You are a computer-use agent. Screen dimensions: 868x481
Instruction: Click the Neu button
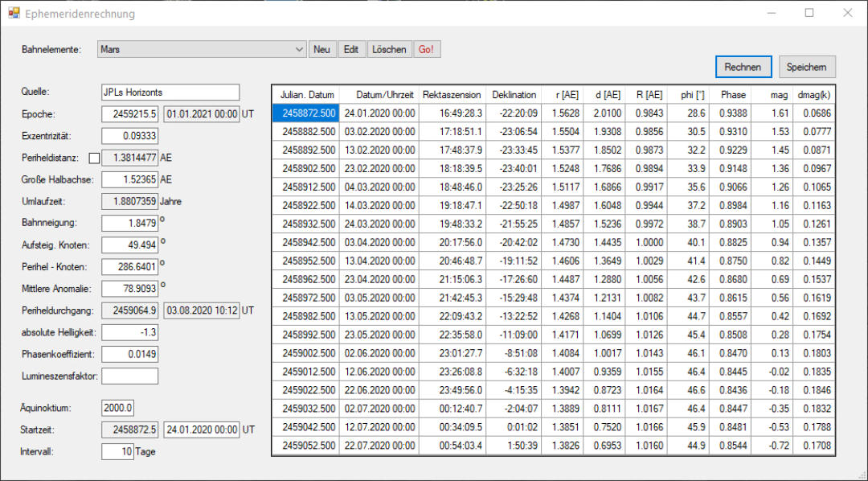click(x=321, y=50)
